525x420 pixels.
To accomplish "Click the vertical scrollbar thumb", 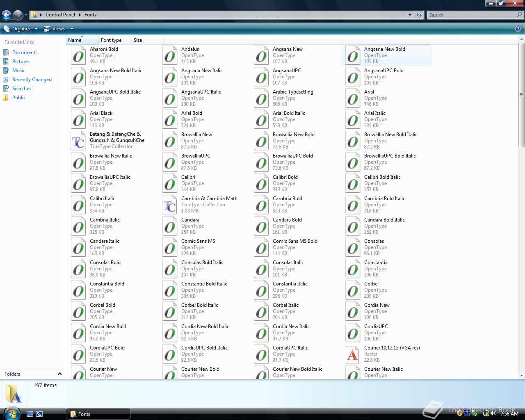I will click(521, 94).
